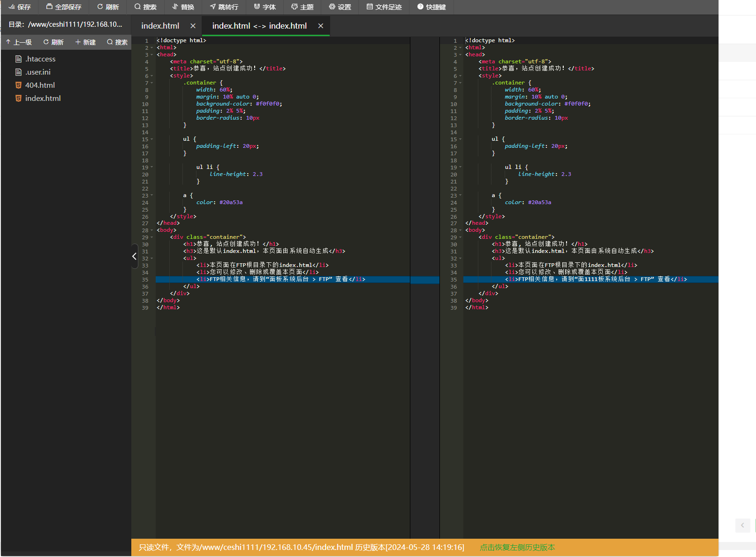Open the 搜索 search tool in top toolbar
Screen dimensions: 756x557
point(145,7)
